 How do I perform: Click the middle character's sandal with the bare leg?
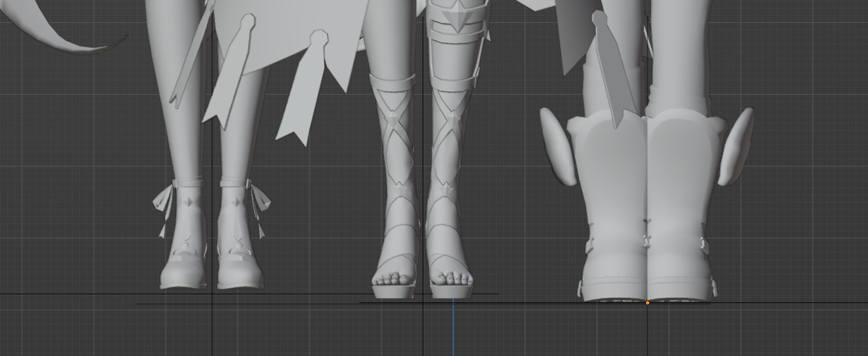coord(394,277)
